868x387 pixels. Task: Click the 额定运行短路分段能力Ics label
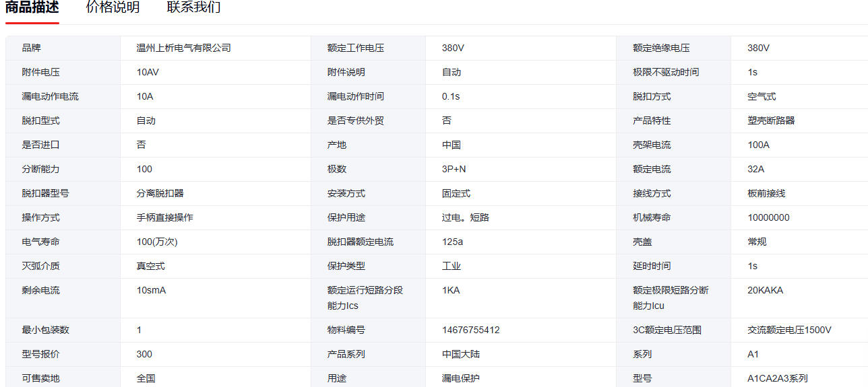[365, 297]
